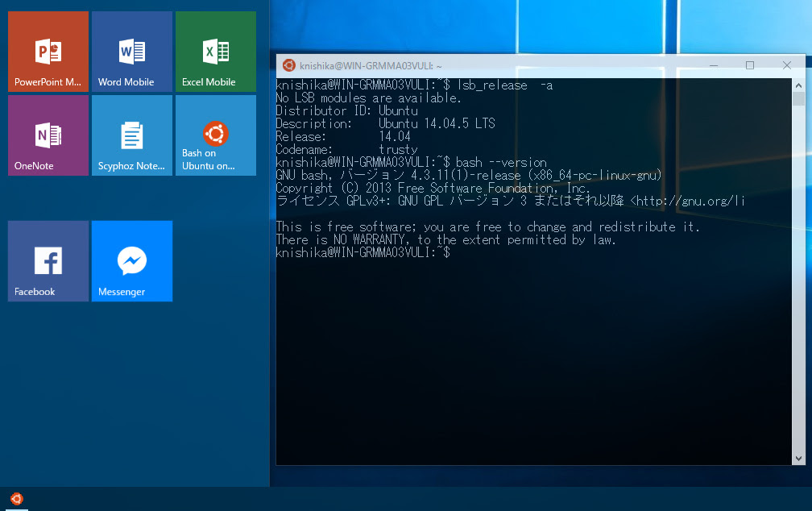
Task: Click the 'GNU bash' version 4.3.11 output line
Action: 469,175
